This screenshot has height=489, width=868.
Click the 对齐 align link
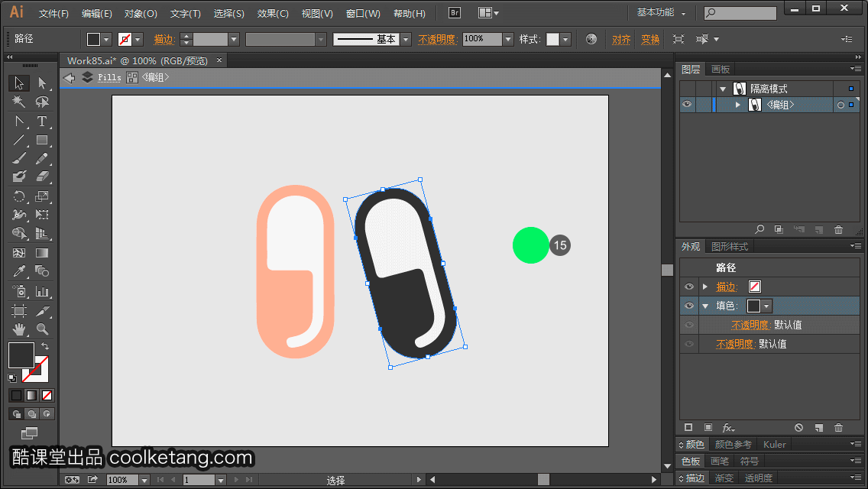pos(621,39)
